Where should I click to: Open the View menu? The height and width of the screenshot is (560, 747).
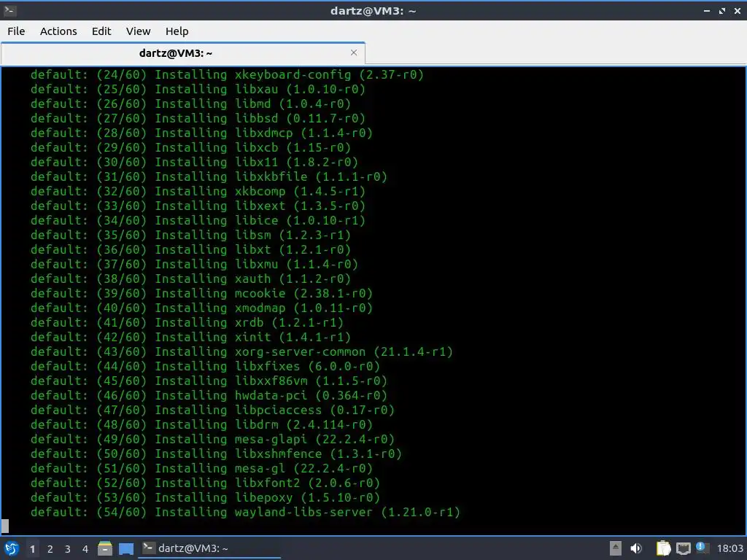pyautogui.click(x=138, y=31)
